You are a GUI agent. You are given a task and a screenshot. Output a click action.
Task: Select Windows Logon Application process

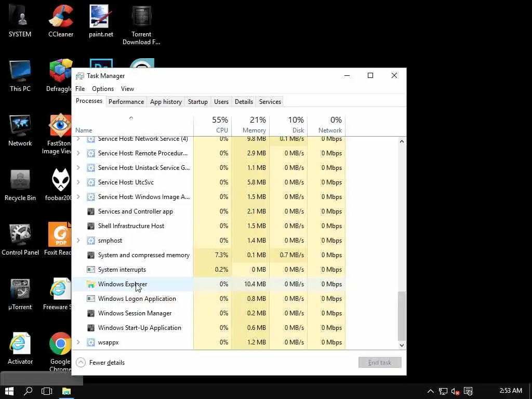click(x=209, y=299)
